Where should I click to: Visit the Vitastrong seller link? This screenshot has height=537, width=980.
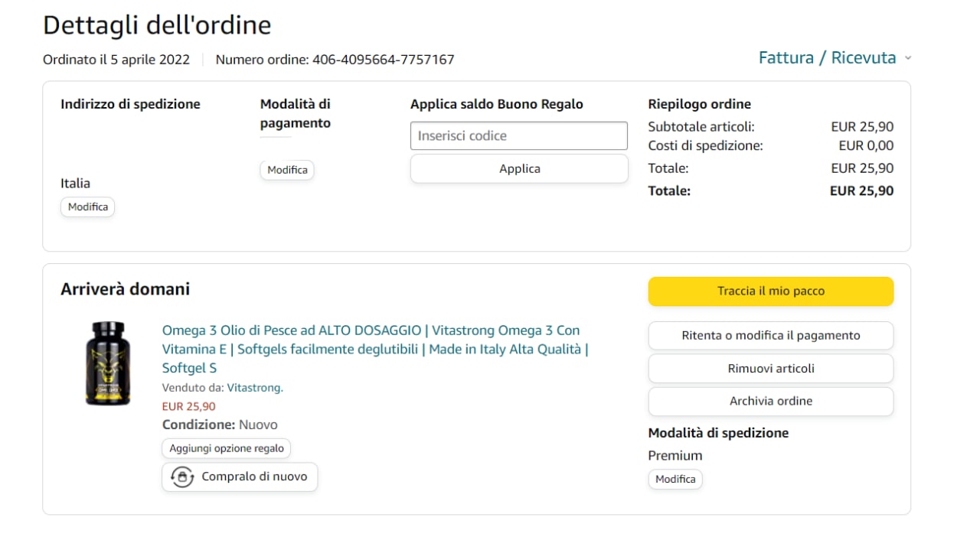(255, 388)
